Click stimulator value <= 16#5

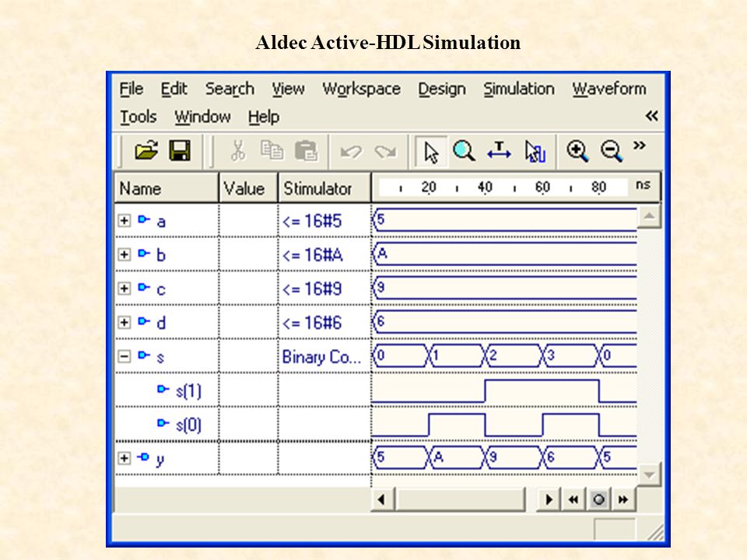[312, 221]
